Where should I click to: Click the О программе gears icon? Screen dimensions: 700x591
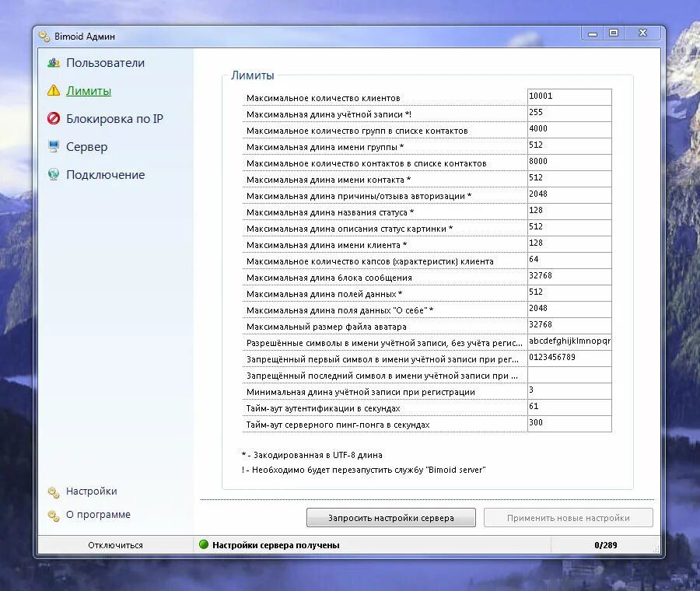pyautogui.click(x=54, y=516)
